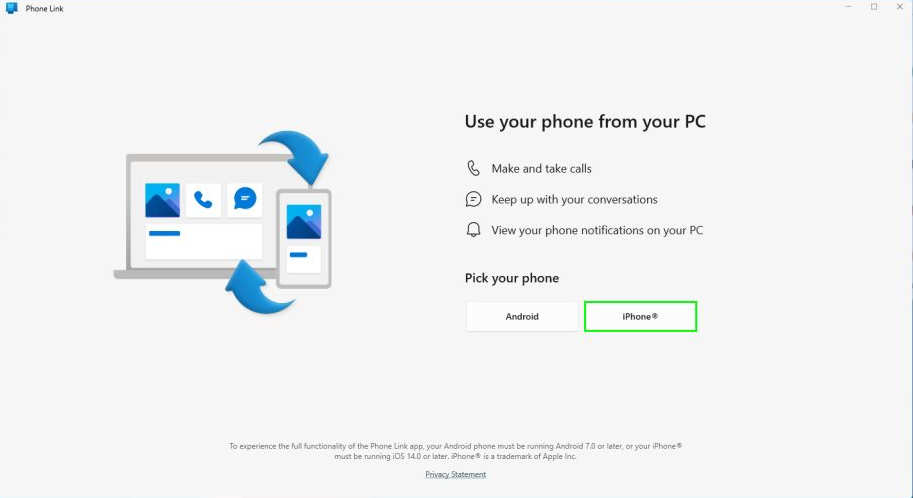
Task: Click the photo tile on the phone illustration
Action: pos(304,222)
